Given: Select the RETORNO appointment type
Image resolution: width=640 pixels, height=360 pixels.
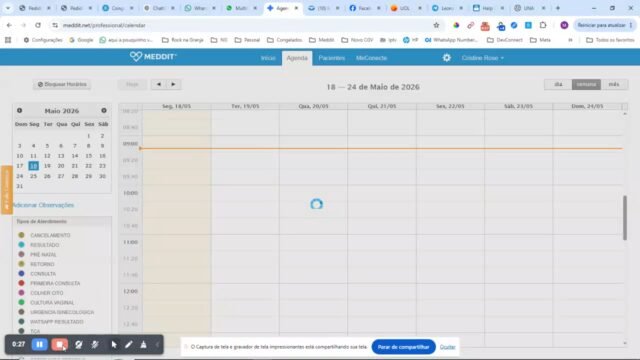Looking at the screenshot, I should coord(42,264).
